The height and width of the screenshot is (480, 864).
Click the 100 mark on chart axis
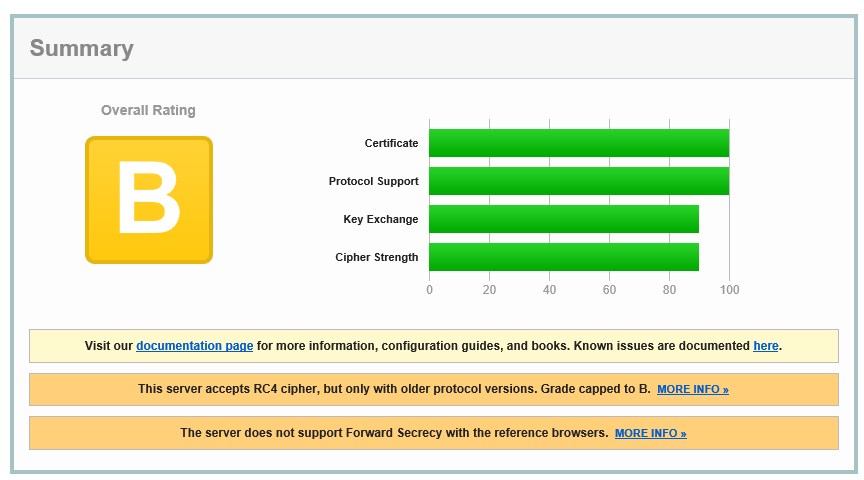[729, 290]
